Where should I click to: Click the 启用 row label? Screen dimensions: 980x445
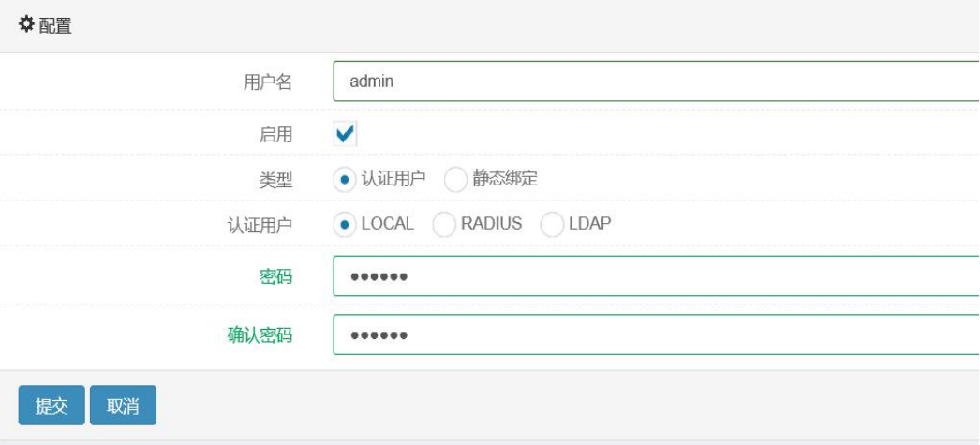pyautogui.click(x=275, y=134)
